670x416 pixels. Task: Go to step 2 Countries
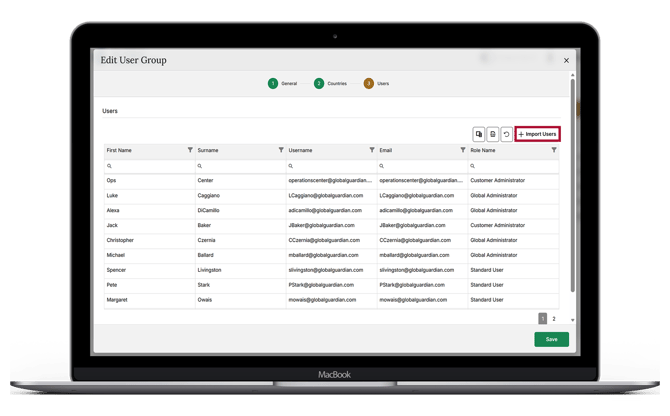click(330, 83)
